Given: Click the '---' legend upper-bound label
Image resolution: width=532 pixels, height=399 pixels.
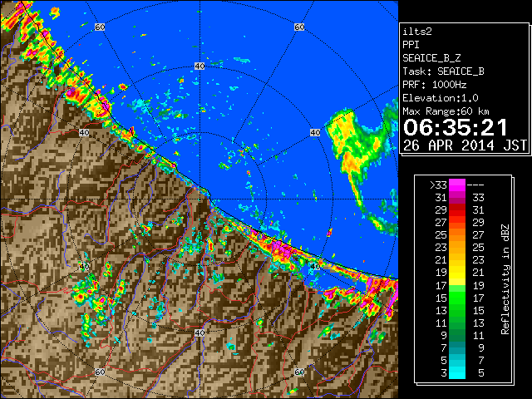Looking at the screenshot, I should tap(475, 185).
